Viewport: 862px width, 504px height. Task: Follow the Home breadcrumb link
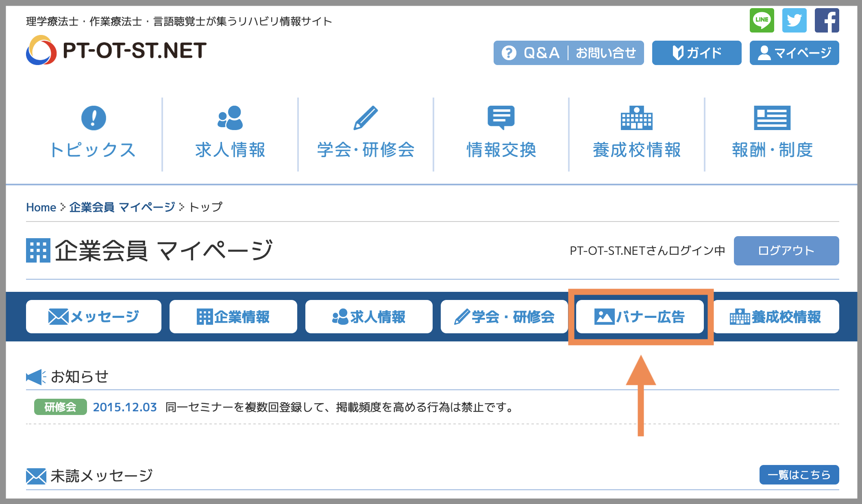click(41, 207)
